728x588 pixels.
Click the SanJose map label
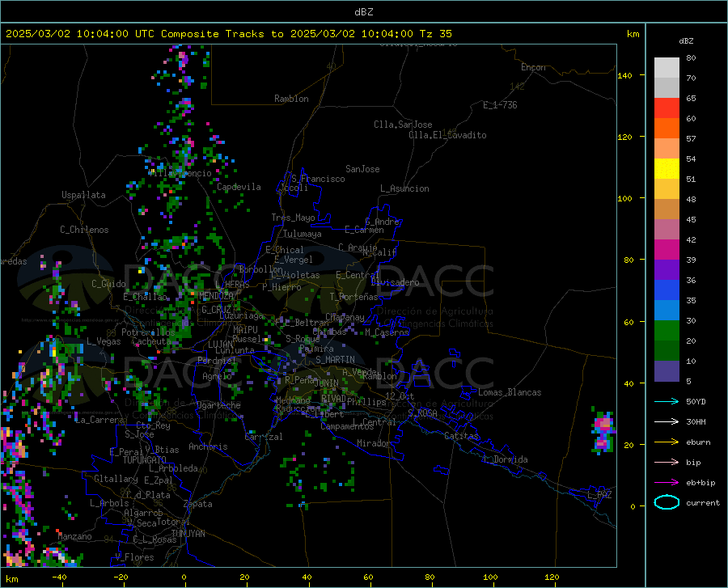pos(362,169)
